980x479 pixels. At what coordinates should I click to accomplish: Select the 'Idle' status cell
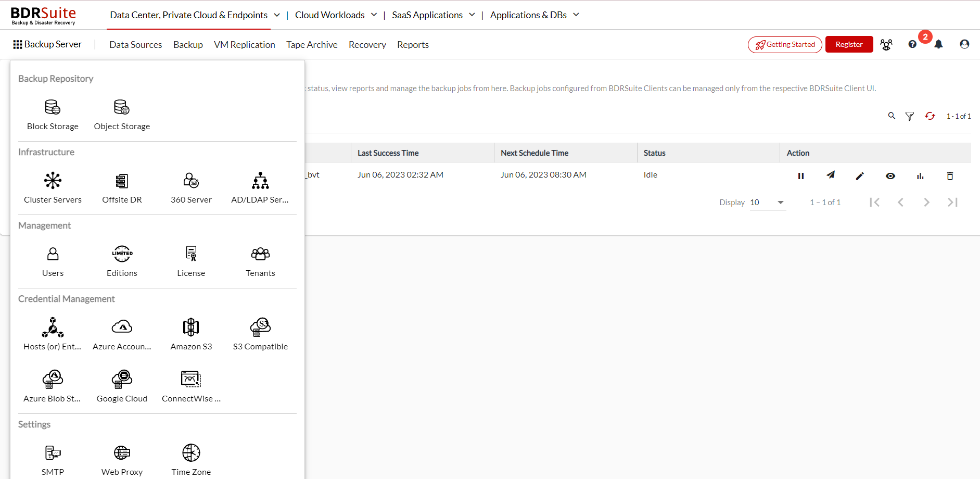pyautogui.click(x=651, y=175)
